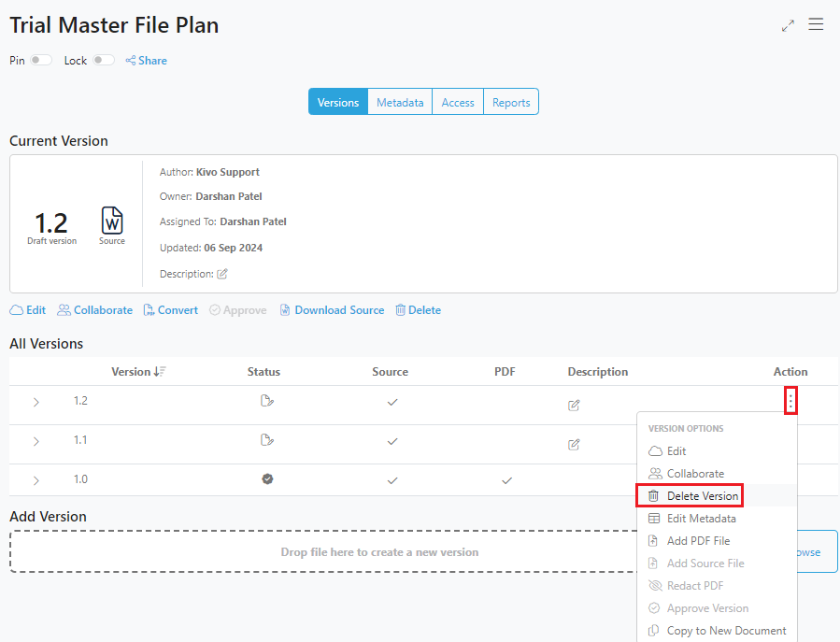
Task: Expand the row for version 1.1
Action: coord(36,440)
